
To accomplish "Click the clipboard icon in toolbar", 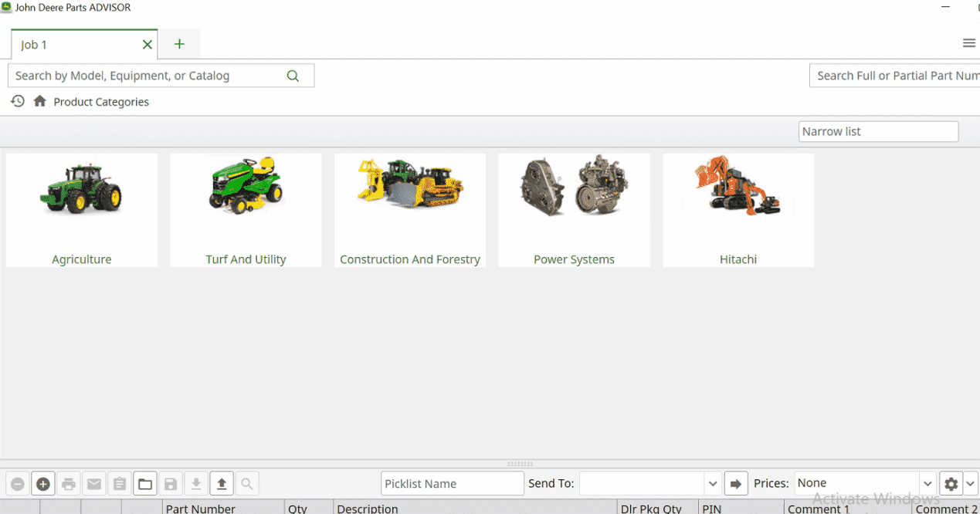I will pyautogui.click(x=120, y=484).
